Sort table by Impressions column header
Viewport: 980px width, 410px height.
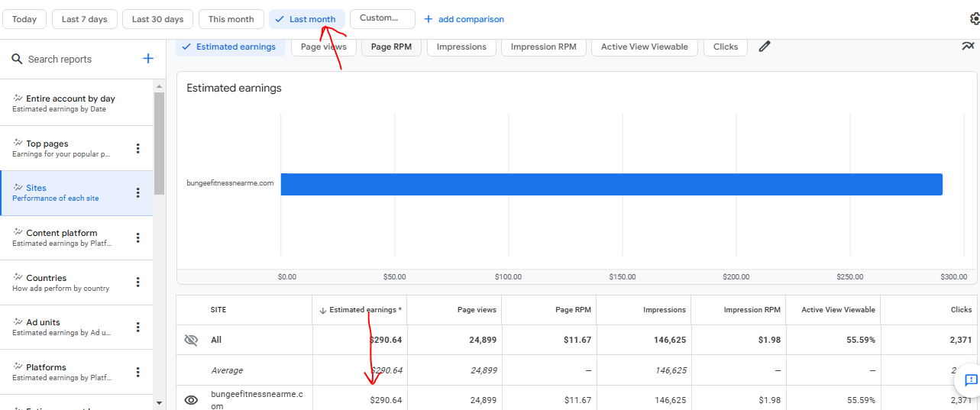point(665,310)
